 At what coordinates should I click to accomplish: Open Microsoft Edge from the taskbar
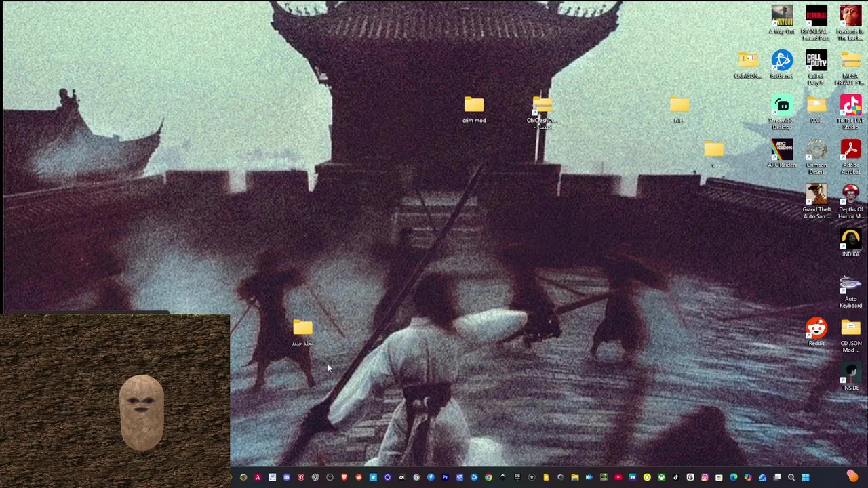coord(733,478)
